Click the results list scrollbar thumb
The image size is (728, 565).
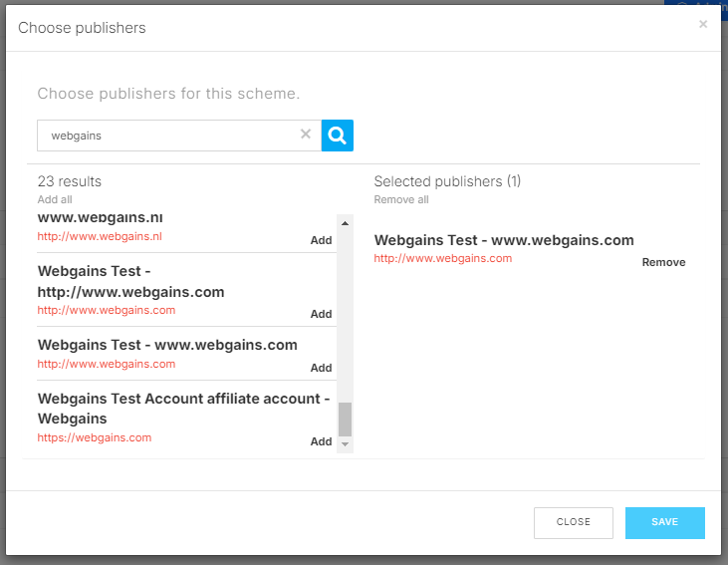point(346,419)
